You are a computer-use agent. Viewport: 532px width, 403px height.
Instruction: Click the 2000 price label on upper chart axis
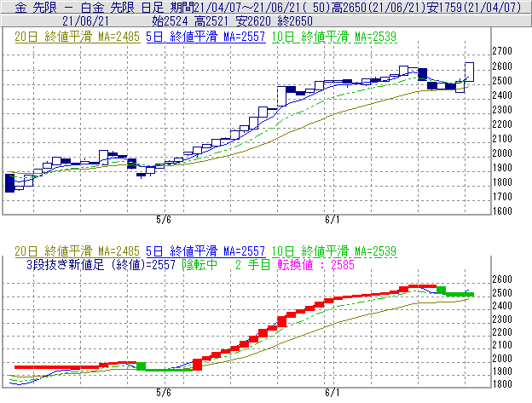click(x=502, y=153)
